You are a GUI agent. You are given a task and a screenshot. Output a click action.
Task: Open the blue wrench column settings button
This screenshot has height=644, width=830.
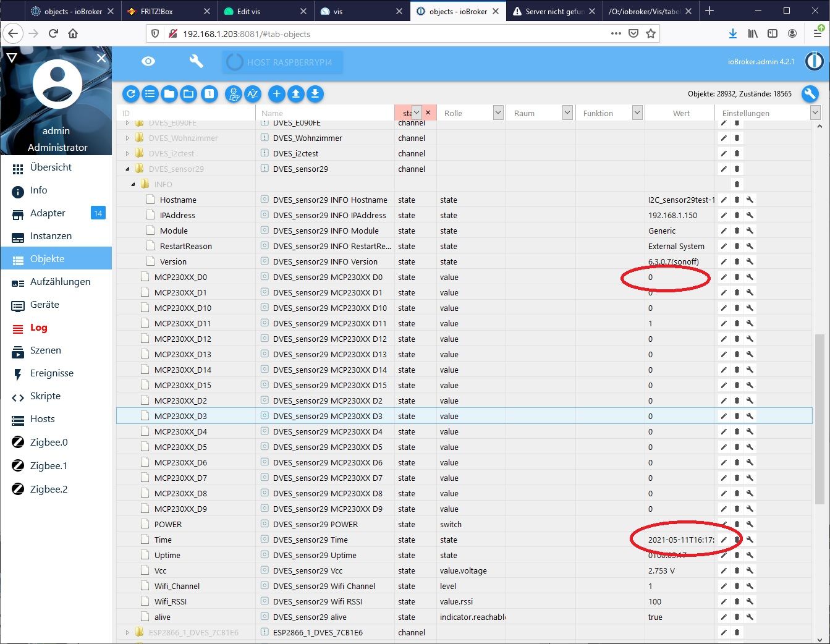tap(810, 94)
